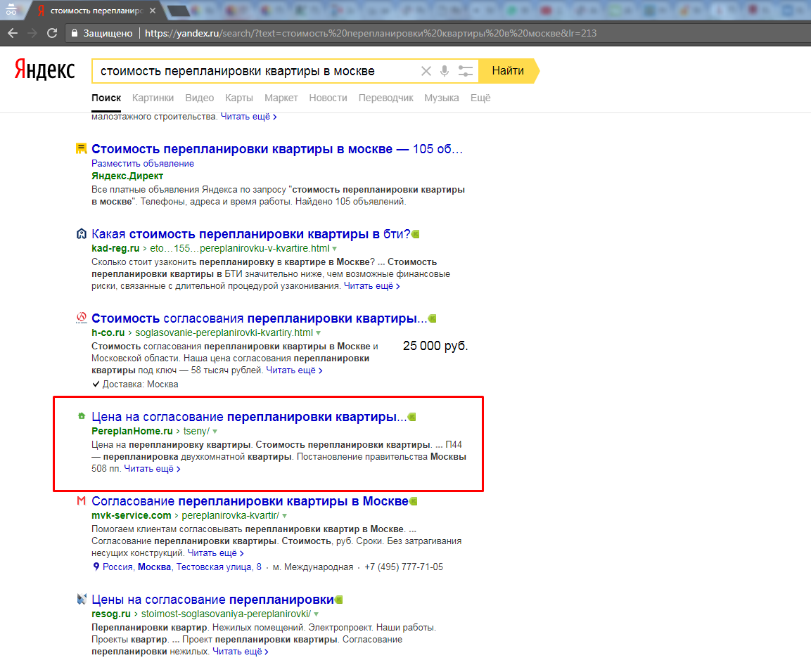
Task: Click Читать ещё in cut-off top snippet
Action: (x=249, y=117)
